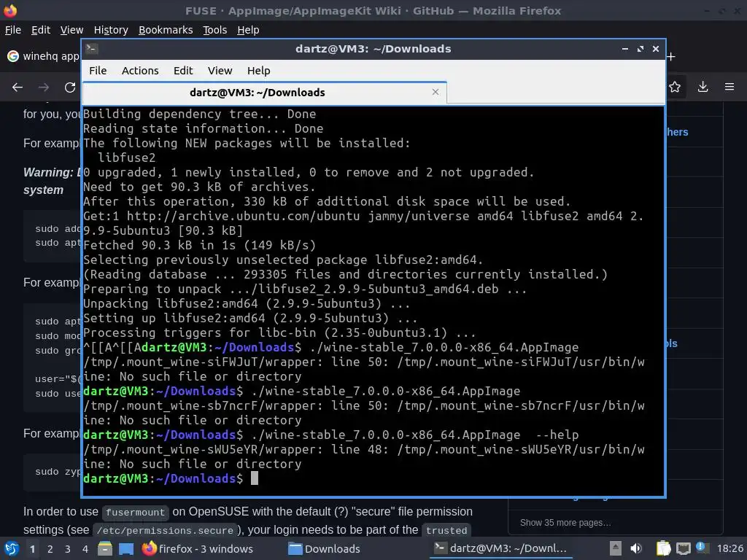The height and width of the screenshot is (560, 747).
Task: Switch to workspace 4
Action: tap(85, 549)
